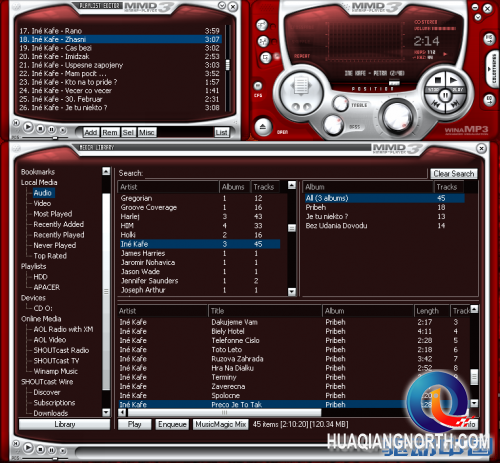Click the Open eject button
The width and height of the screenshot is (500, 463).
click(263, 127)
